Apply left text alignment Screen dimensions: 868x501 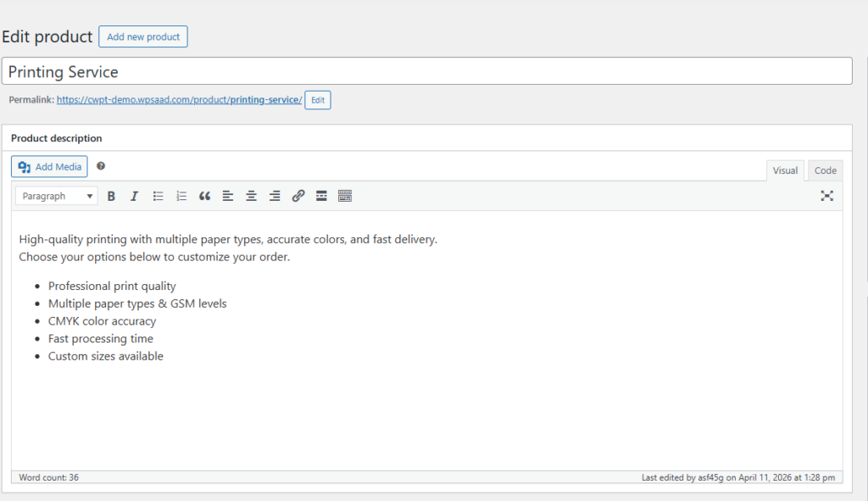228,196
